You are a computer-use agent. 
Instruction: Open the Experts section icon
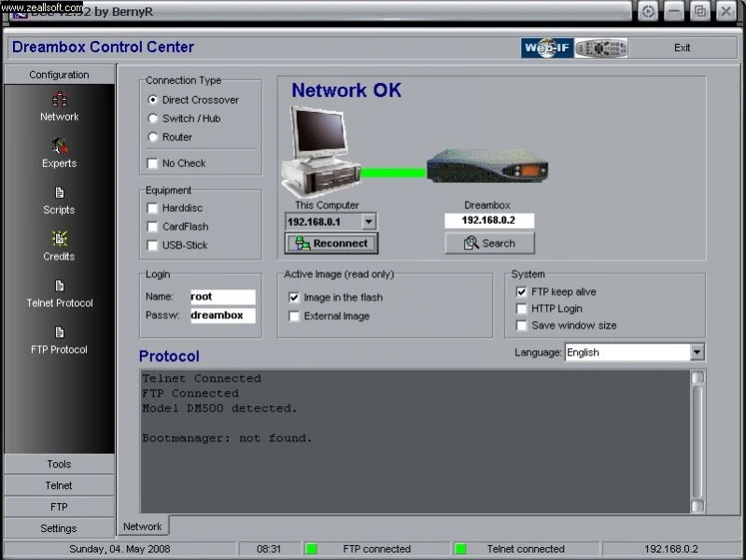point(59,146)
